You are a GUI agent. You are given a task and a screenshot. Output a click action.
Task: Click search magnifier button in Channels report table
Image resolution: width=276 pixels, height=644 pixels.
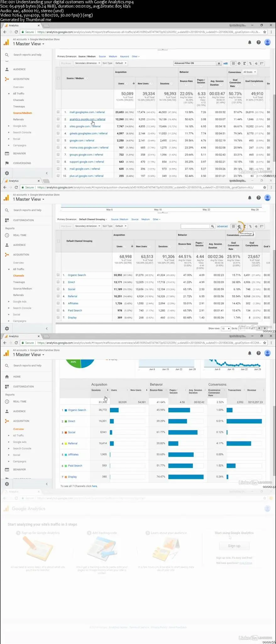[213, 226]
